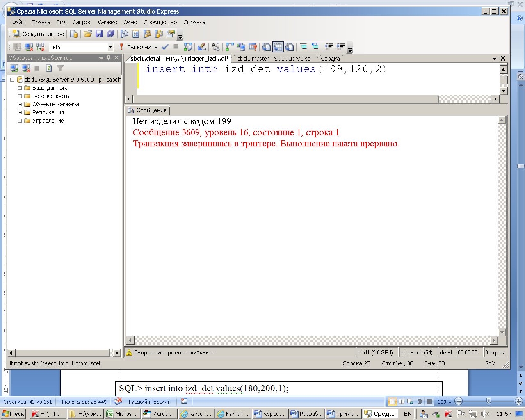Open the Пуск start menu
Screen dimensions: 525x420
(14, 414)
